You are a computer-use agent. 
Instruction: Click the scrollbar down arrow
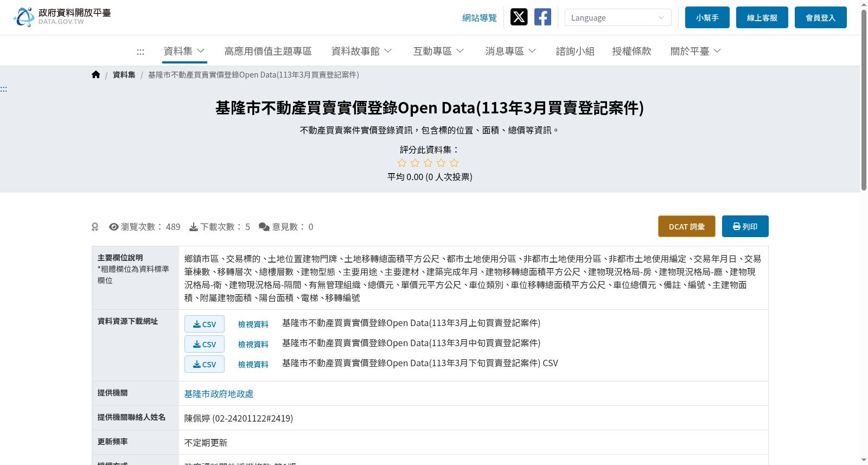pos(864,460)
